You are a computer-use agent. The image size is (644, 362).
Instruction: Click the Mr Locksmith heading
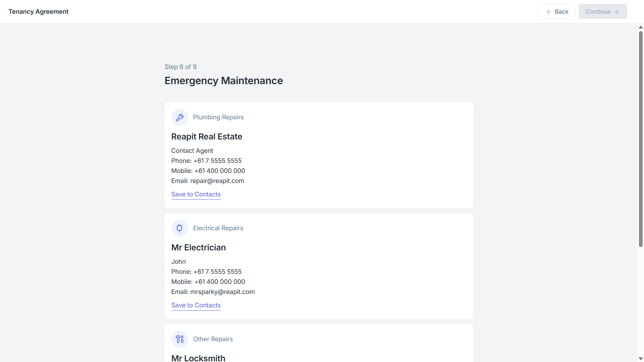point(198,358)
